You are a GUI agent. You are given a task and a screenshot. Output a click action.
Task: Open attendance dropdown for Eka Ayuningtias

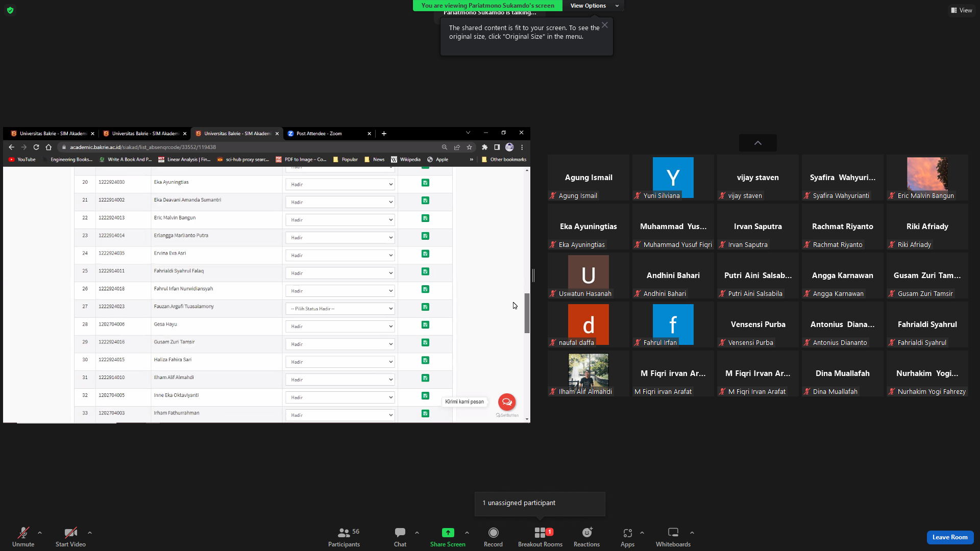[340, 184]
